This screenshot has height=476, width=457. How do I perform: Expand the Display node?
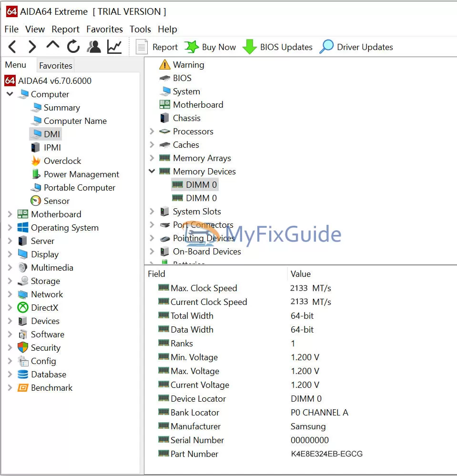[x=10, y=254]
